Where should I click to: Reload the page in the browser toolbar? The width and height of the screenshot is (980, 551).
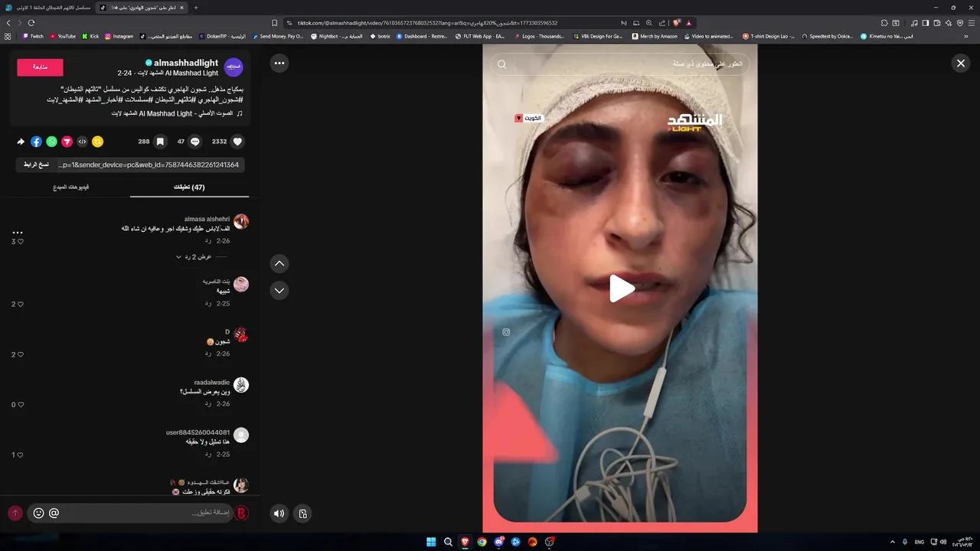pos(31,23)
